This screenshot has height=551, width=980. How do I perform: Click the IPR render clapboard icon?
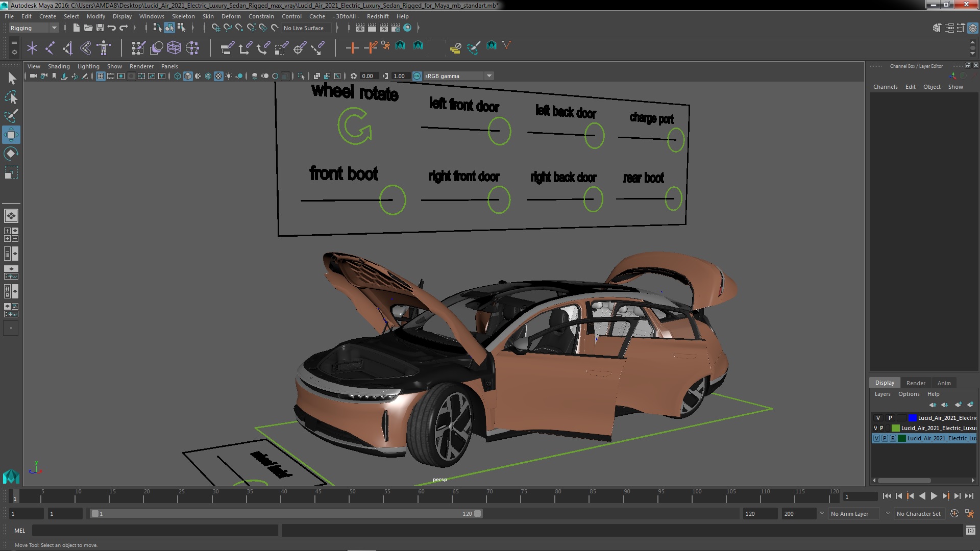(x=384, y=28)
